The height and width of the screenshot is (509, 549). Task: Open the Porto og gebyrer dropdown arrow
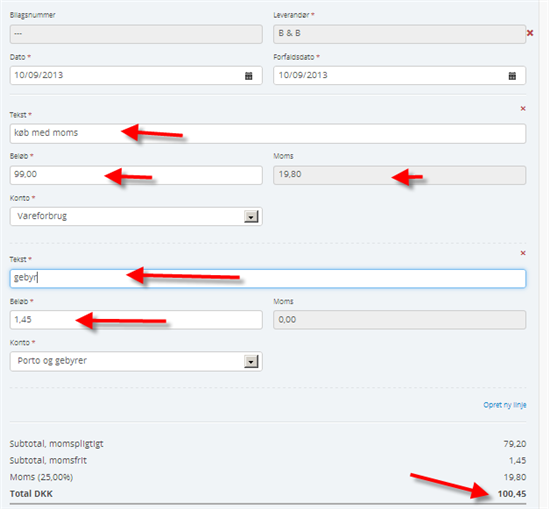(x=251, y=362)
